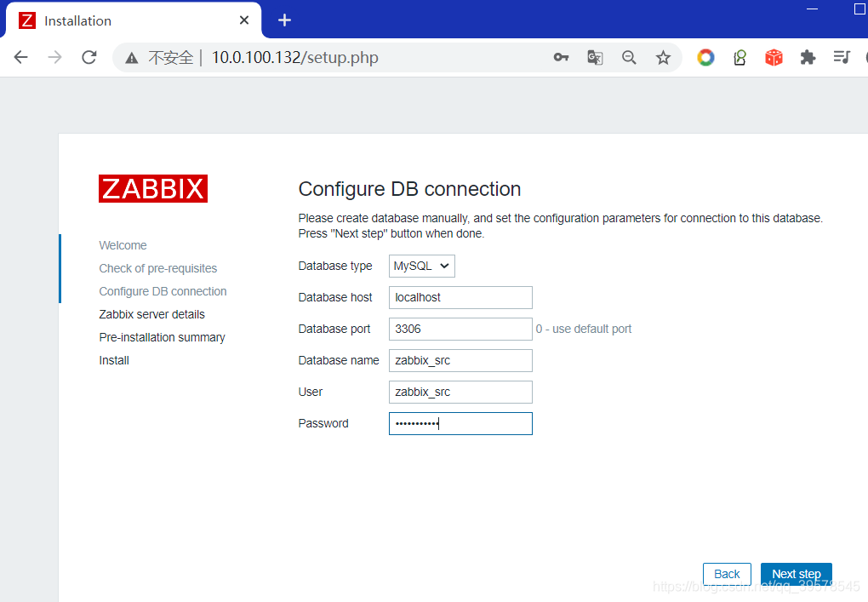Select Welcome step in sidebar
This screenshot has width=868, height=602.
[123, 245]
